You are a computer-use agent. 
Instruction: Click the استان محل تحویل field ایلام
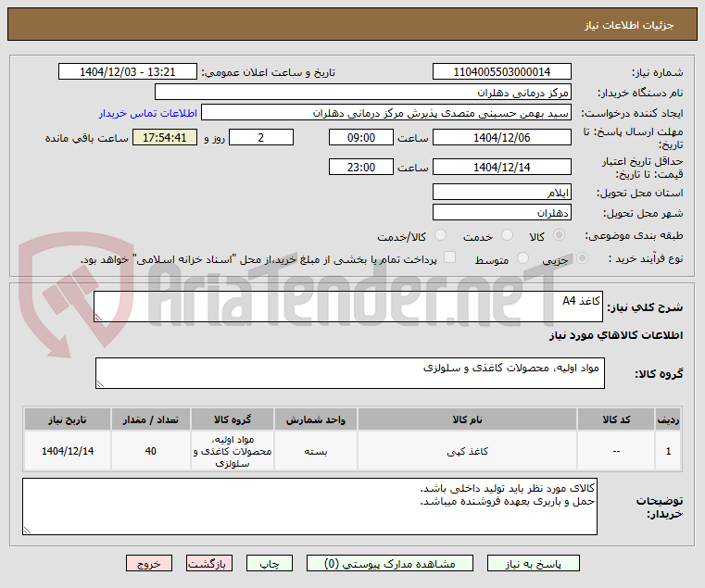tap(502, 192)
